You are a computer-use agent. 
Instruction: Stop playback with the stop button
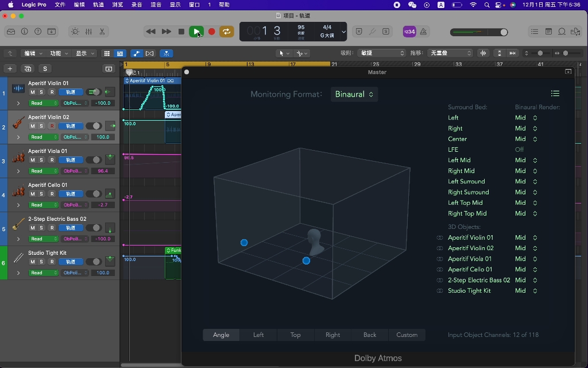pos(181,32)
